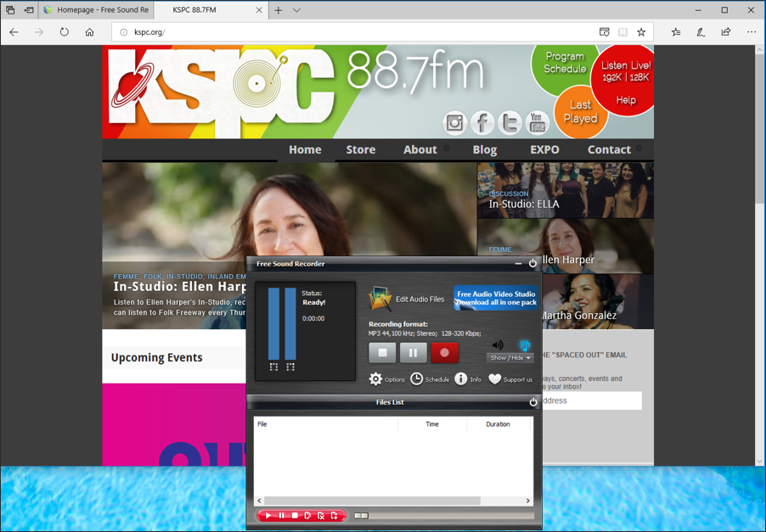Favorite this page with the star icon
This screenshot has height=532, width=766.
(x=641, y=32)
